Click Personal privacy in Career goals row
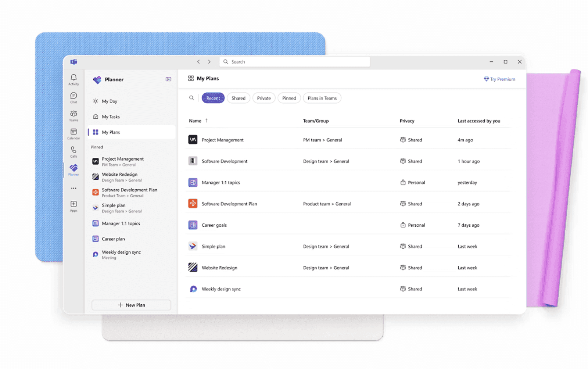The height and width of the screenshot is (369, 588). [x=412, y=225]
